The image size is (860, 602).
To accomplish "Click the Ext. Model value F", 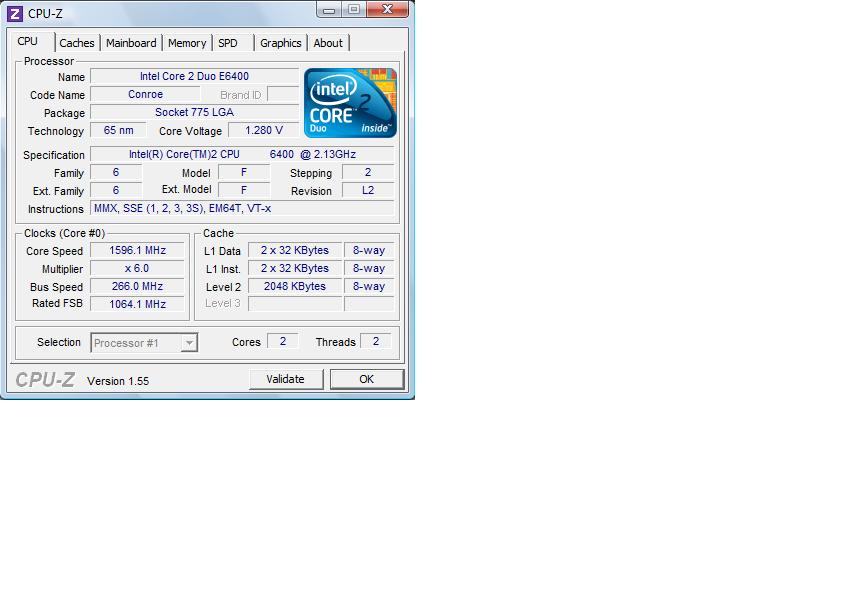I will (244, 190).
